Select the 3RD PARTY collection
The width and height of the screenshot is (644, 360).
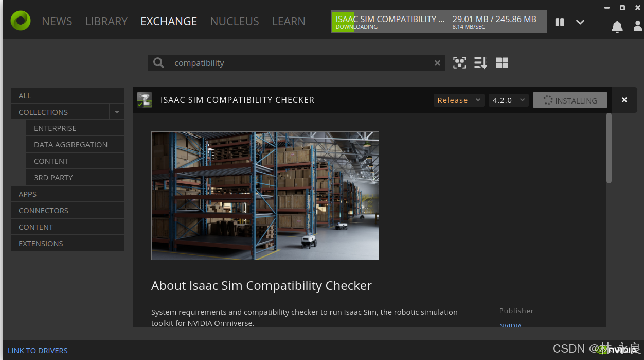[75, 178]
